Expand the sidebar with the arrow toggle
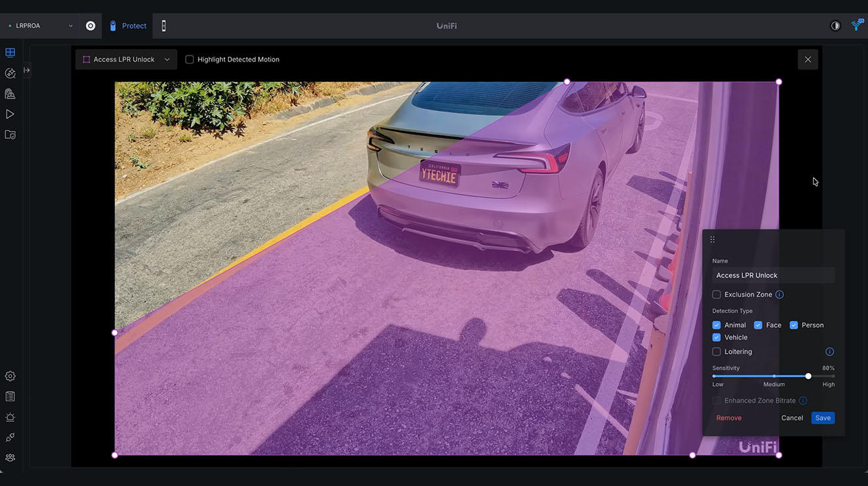Screen dimensions: 868x486 26,70
